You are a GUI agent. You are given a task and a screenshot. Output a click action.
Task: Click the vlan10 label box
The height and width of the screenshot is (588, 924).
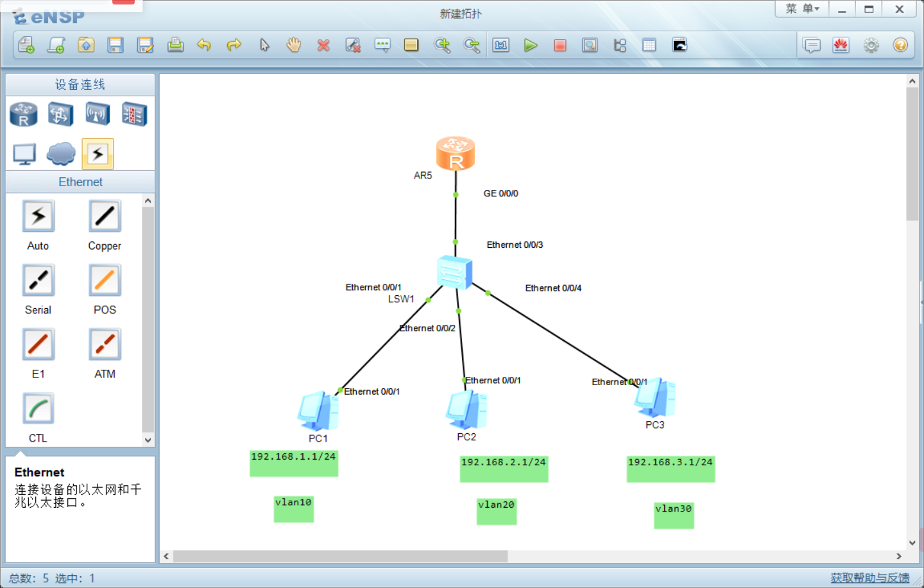click(x=294, y=509)
